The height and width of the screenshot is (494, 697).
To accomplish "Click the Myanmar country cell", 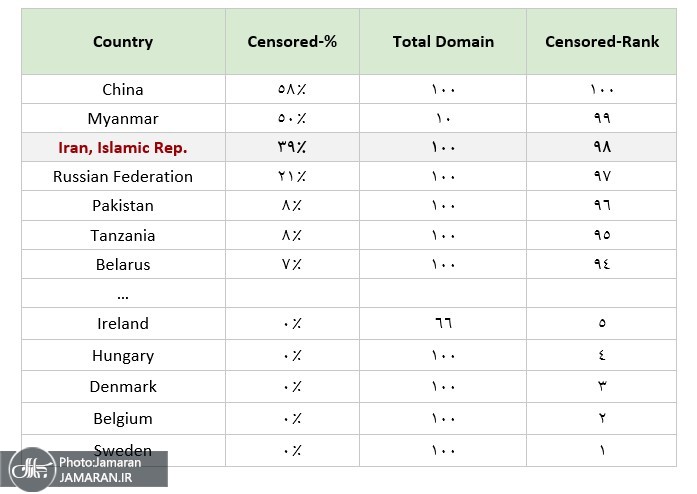I will 123,119.
